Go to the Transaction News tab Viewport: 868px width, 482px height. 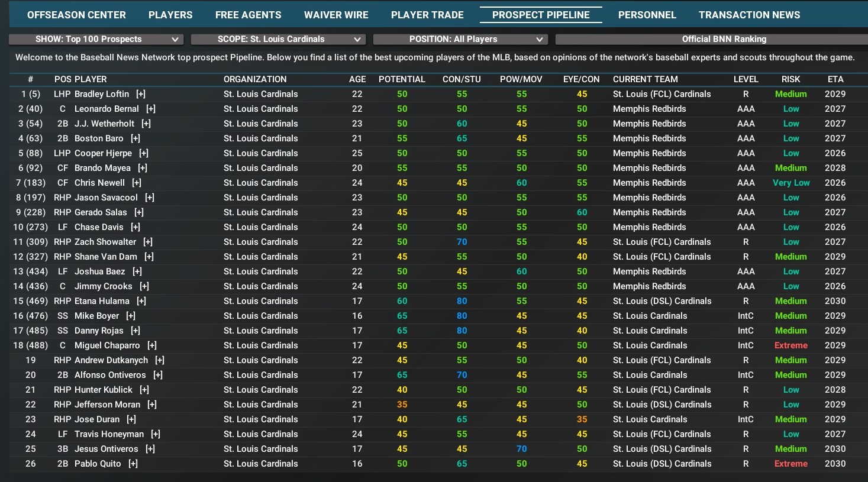tap(749, 15)
